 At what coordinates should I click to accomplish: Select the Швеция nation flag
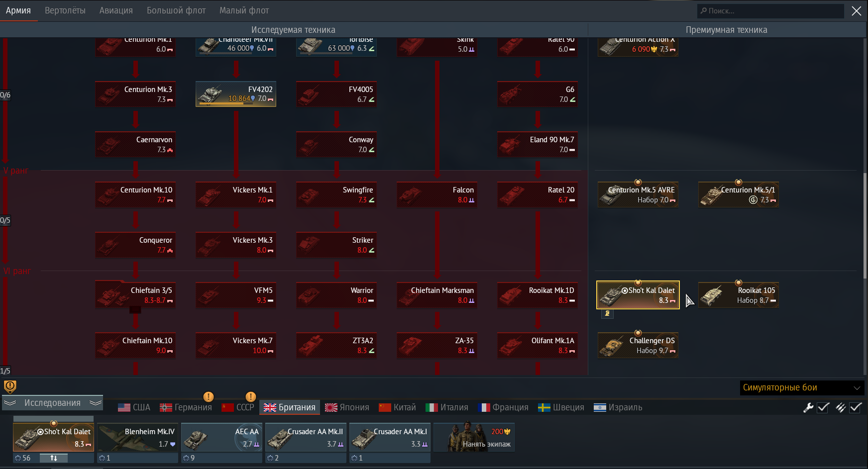pos(561,407)
